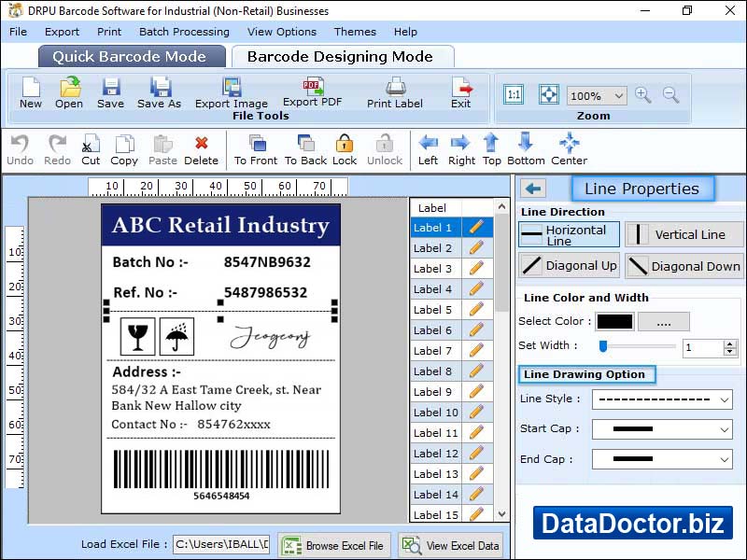Bring object To Front
747x560 pixels.
click(256, 149)
